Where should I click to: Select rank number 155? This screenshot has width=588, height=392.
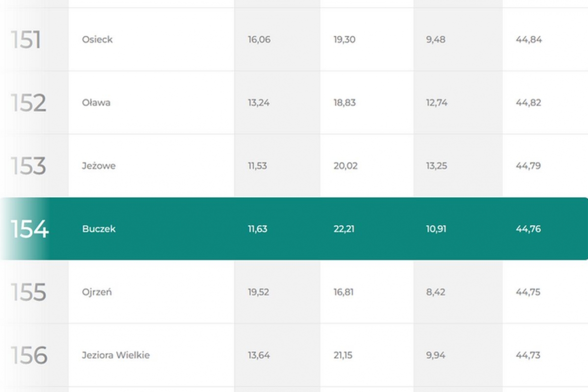(28, 292)
